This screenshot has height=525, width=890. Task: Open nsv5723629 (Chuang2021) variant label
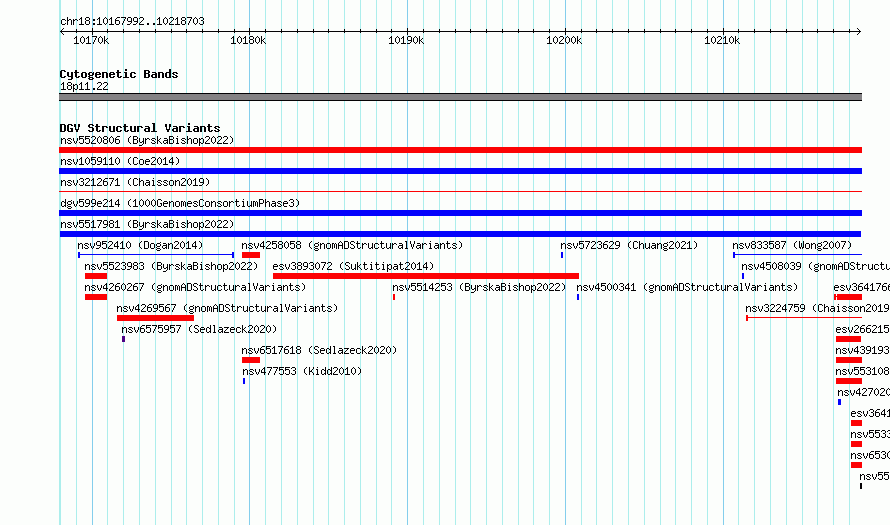(x=629, y=245)
